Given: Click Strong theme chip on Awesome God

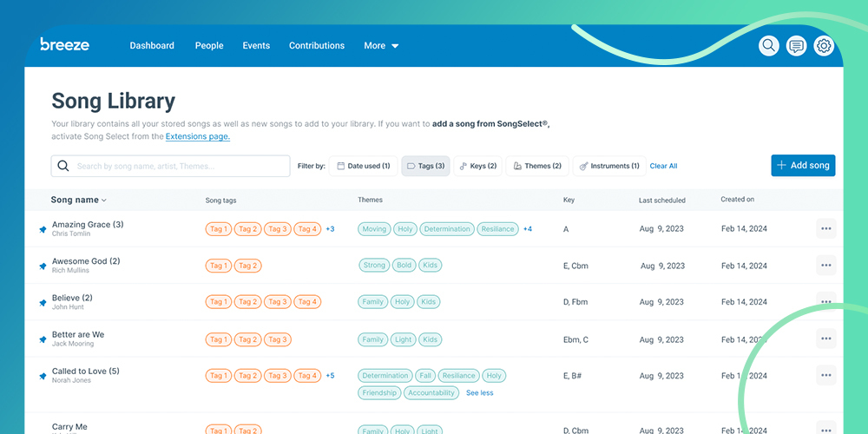Looking at the screenshot, I should point(373,265).
